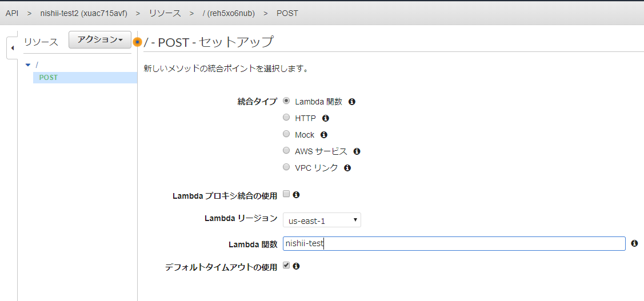Click info icon next to Lambda 関数 radio option
Image resolution: width=644 pixels, height=301 pixels.
pos(352,102)
